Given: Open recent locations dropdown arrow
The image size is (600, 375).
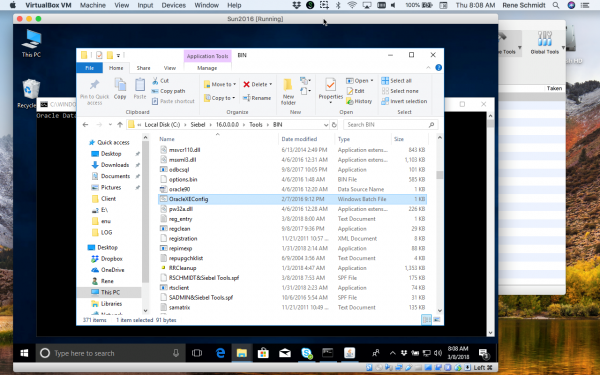Looking at the screenshot, I should coord(110,125).
